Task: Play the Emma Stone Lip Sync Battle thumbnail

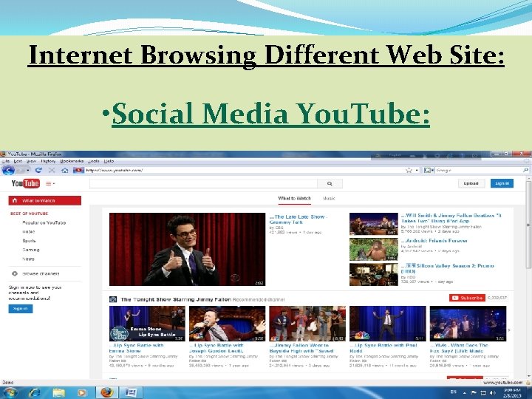Action: click(147, 324)
